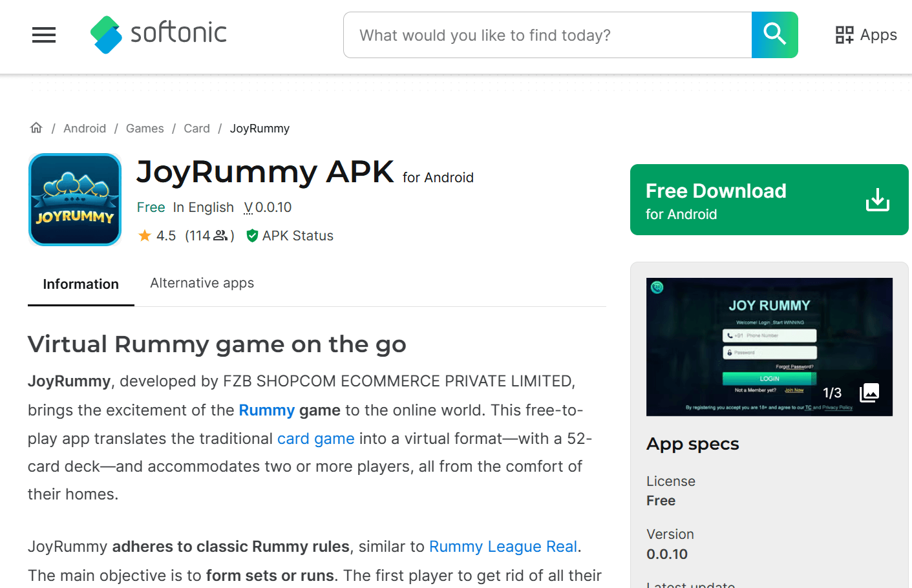Image resolution: width=912 pixels, height=588 pixels.
Task: Go to home via breadcrumb house icon
Action: click(x=36, y=128)
